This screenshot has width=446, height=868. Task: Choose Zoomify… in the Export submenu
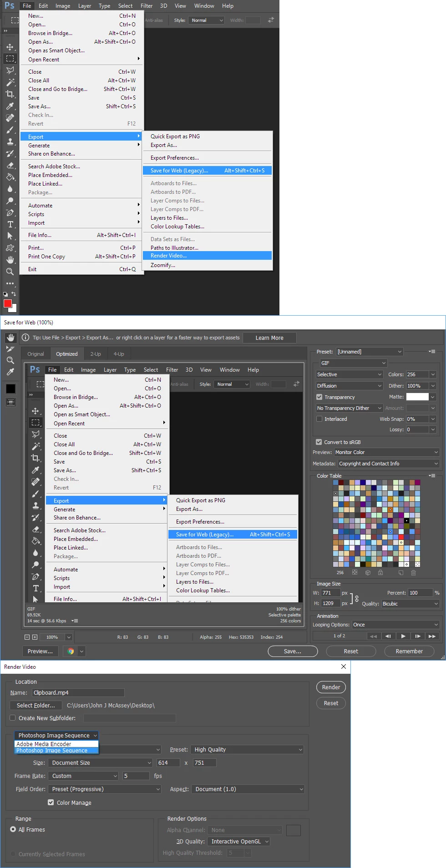(208, 265)
